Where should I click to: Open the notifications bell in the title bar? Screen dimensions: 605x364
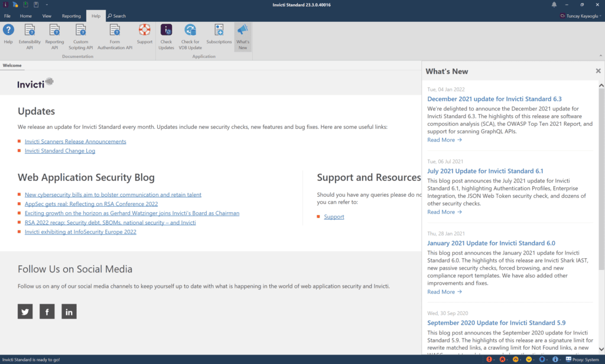554,5
